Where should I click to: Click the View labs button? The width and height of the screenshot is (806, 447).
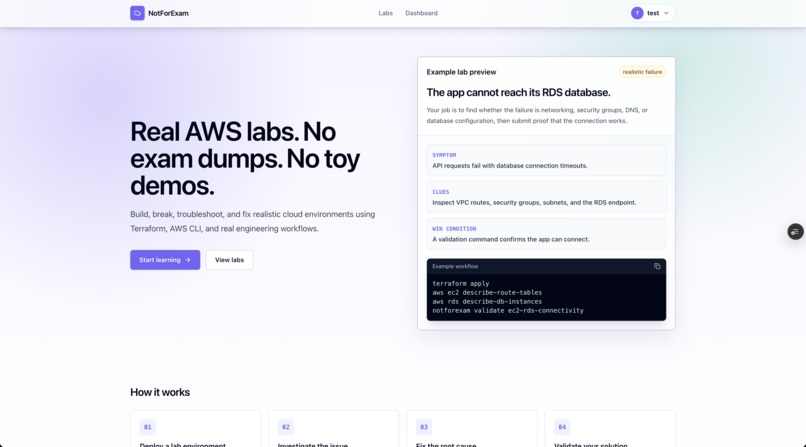pyautogui.click(x=229, y=260)
